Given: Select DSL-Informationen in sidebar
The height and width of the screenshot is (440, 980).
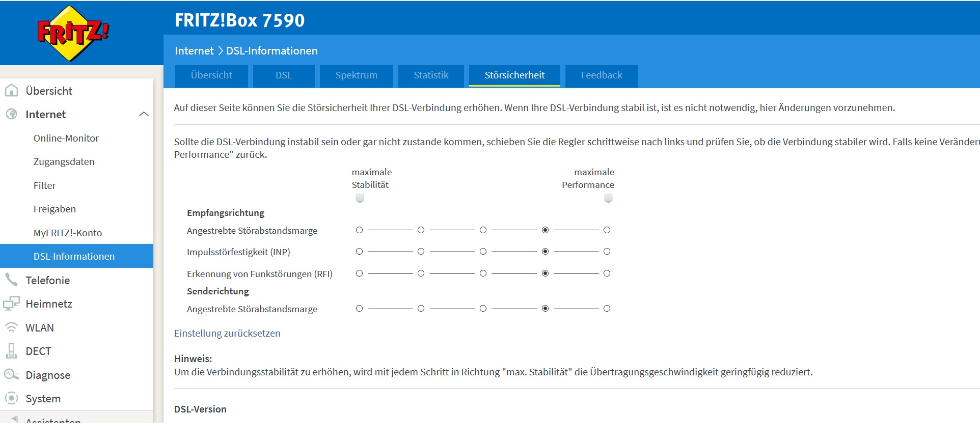Looking at the screenshot, I should coord(76,256).
